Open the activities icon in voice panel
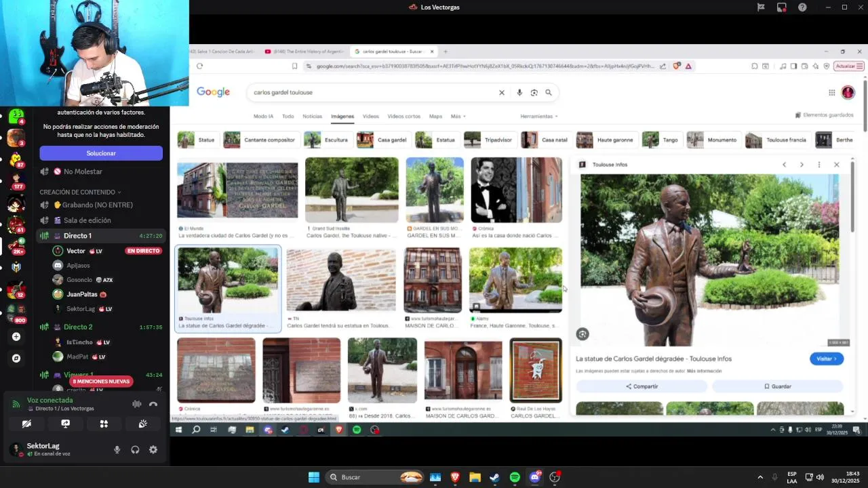This screenshot has height=488, width=868. (104, 424)
